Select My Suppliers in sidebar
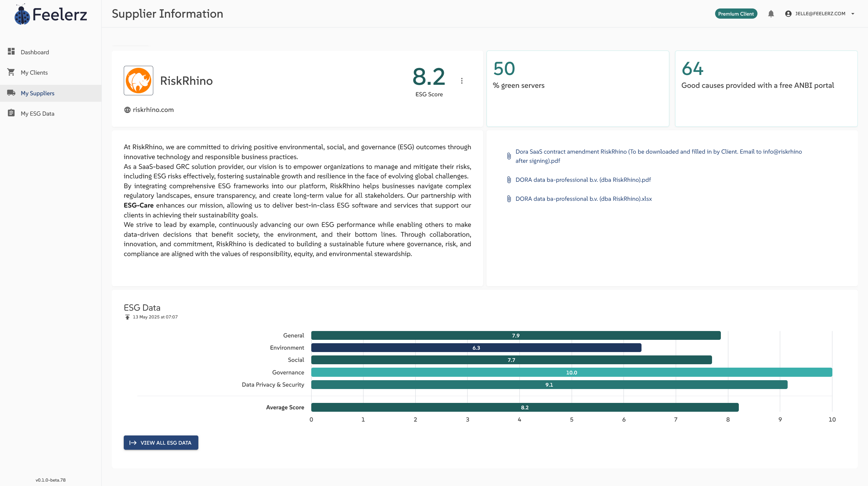Screen dimensions: 868x486 [51, 93]
